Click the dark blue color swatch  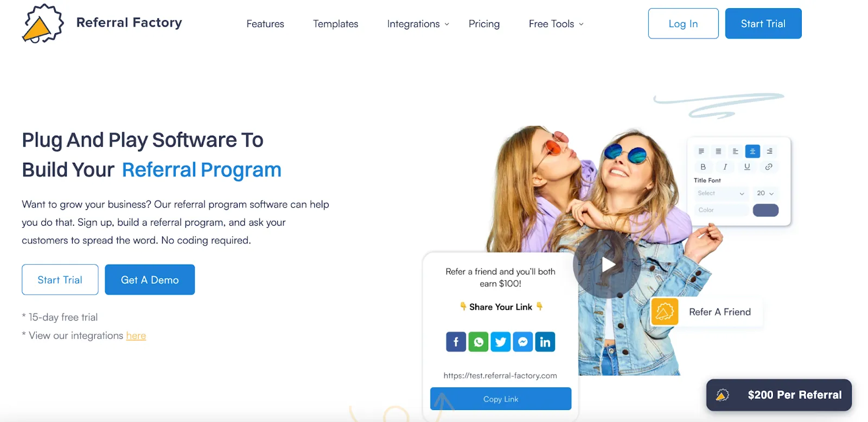point(765,210)
